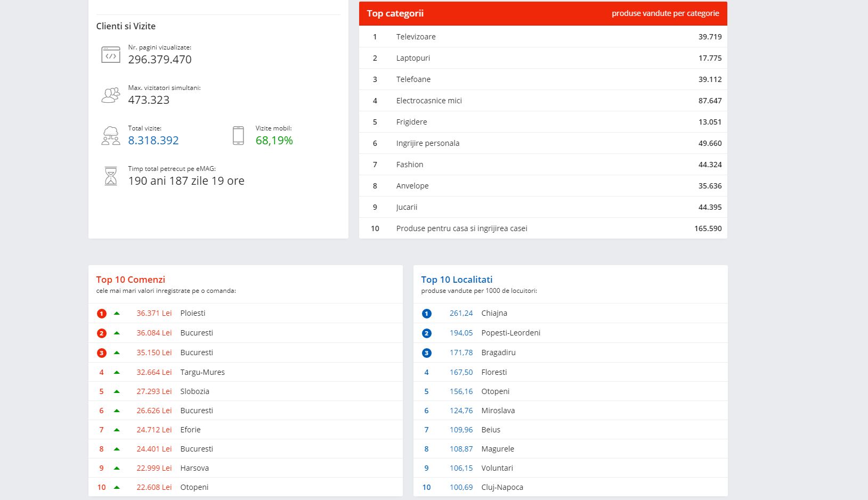Open the Top 10 Localitati heading
868x500 pixels.
click(457, 280)
